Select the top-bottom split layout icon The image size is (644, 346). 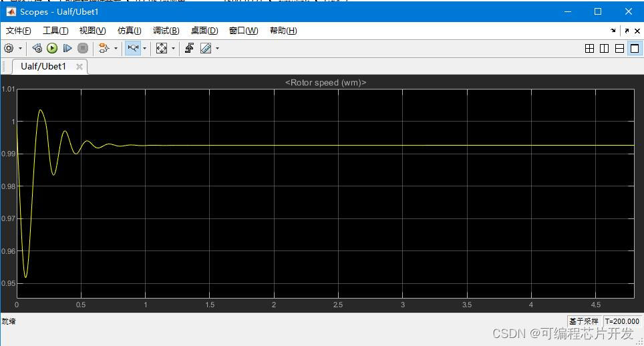(x=619, y=49)
